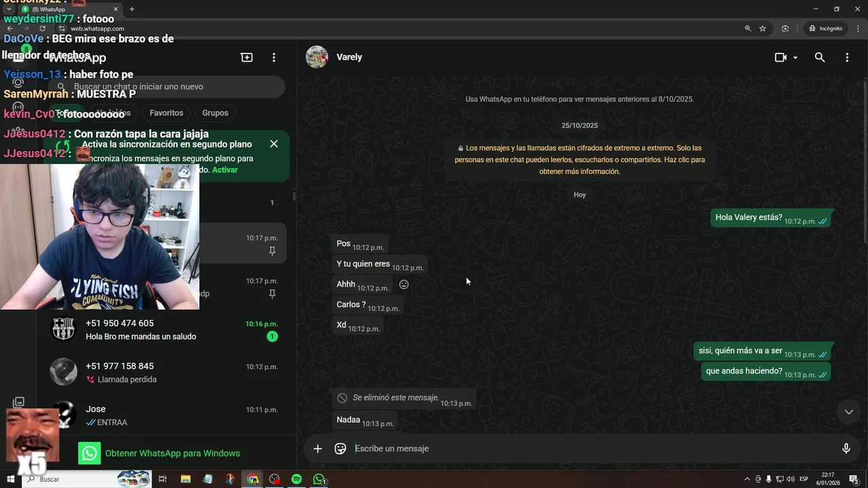Click the Llamada perdida missed call entry
The image size is (868, 488).
(127, 380)
